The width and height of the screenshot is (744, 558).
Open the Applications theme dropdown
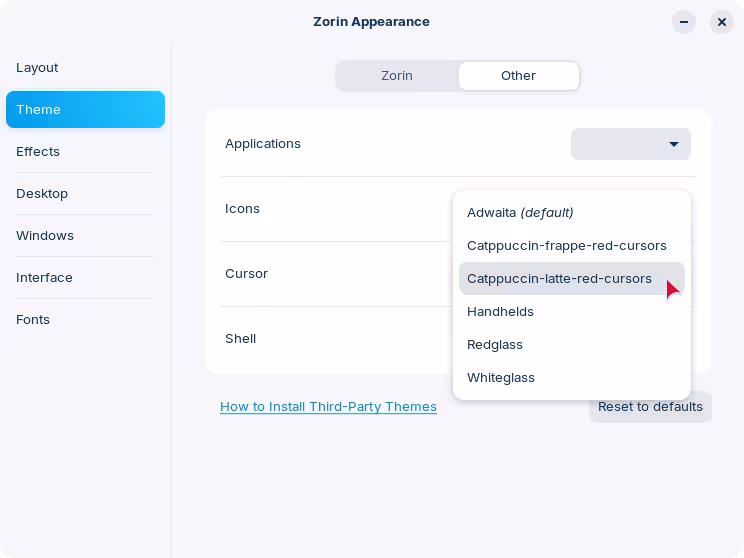(630, 144)
